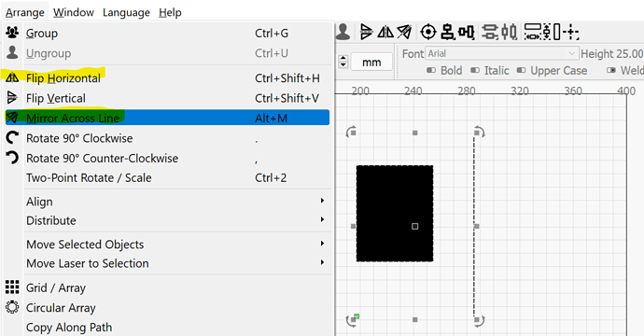Choose Rotate 90° Counter-Clockwise

pos(167,158)
